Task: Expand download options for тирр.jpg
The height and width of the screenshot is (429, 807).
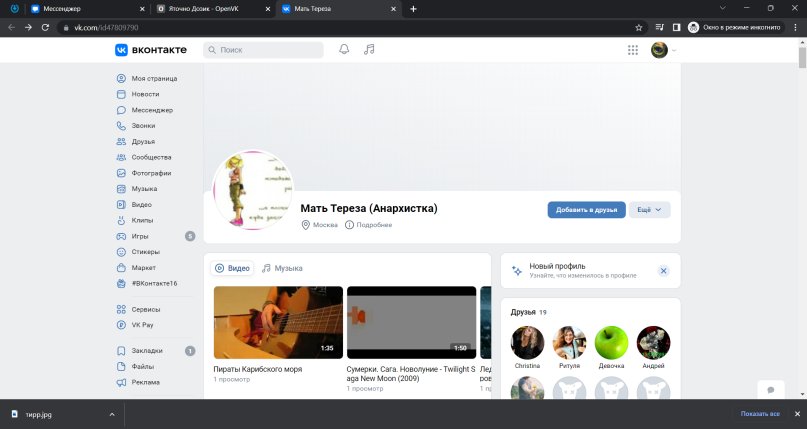Action: pyautogui.click(x=111, y=413)
